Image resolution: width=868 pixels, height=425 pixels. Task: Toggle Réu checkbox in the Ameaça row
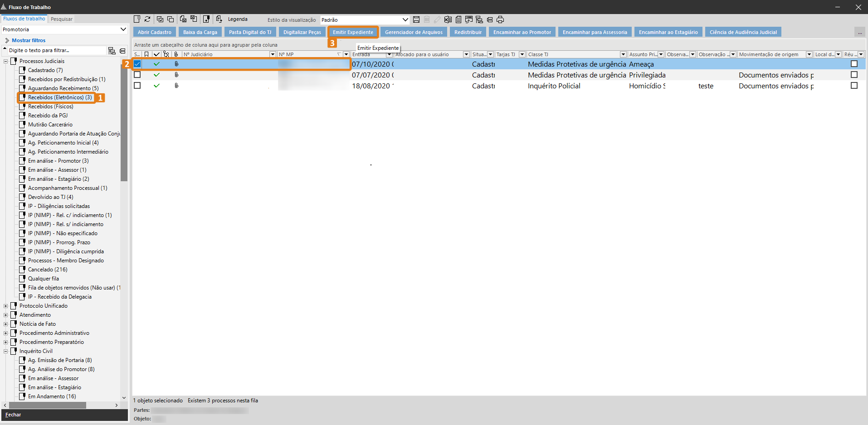click(x=854, y=64)
